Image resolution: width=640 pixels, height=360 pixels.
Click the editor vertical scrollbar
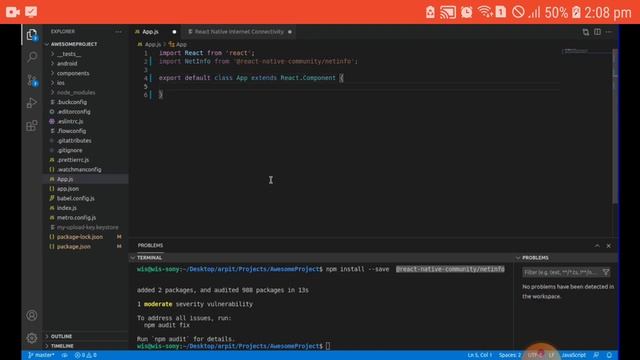[x=615, y=127]
